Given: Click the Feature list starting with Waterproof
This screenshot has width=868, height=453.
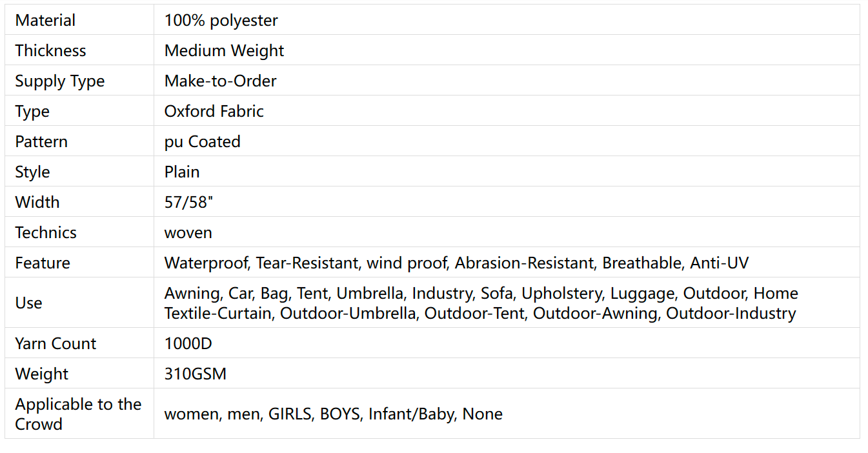Looking at the screenshot, I should point(456,263).
